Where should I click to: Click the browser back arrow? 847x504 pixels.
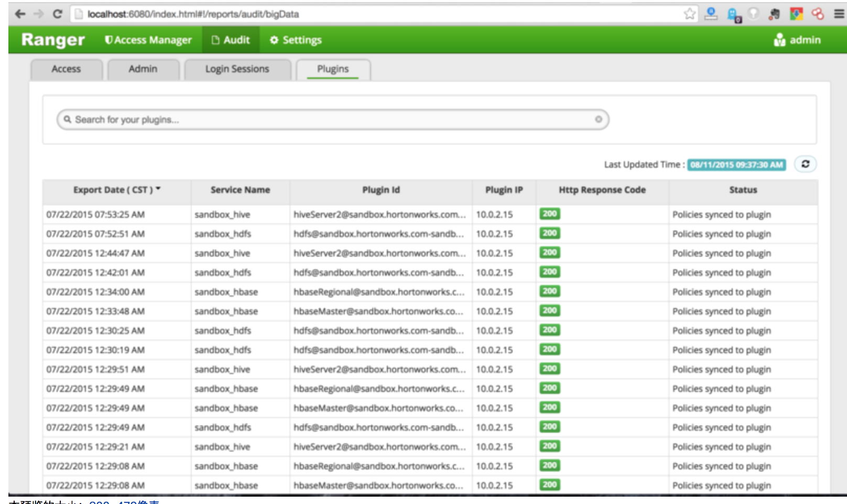click(20, 14)
